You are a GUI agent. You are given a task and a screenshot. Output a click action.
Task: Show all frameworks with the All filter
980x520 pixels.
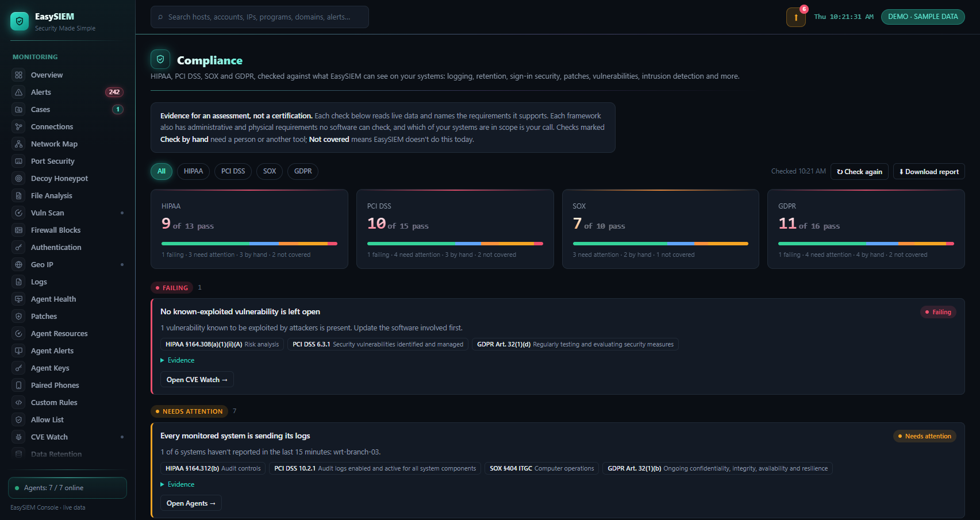pos(162,171)
